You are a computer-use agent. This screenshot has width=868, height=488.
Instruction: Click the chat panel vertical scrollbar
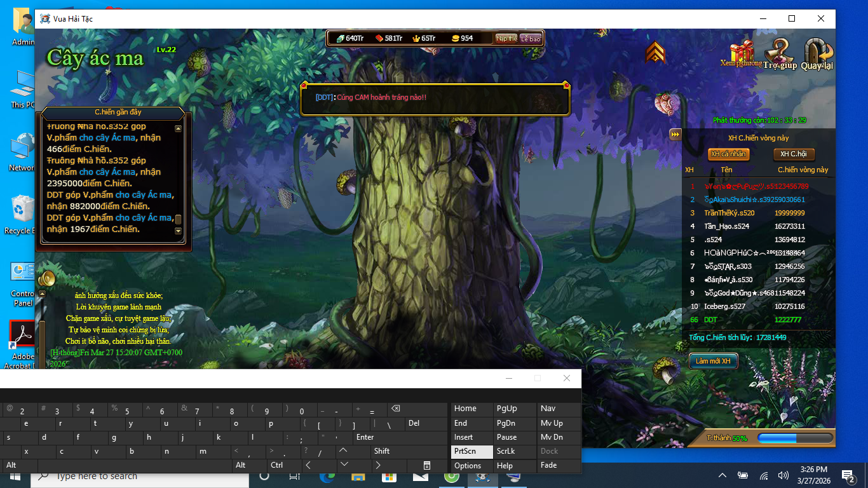pos(43,344)
